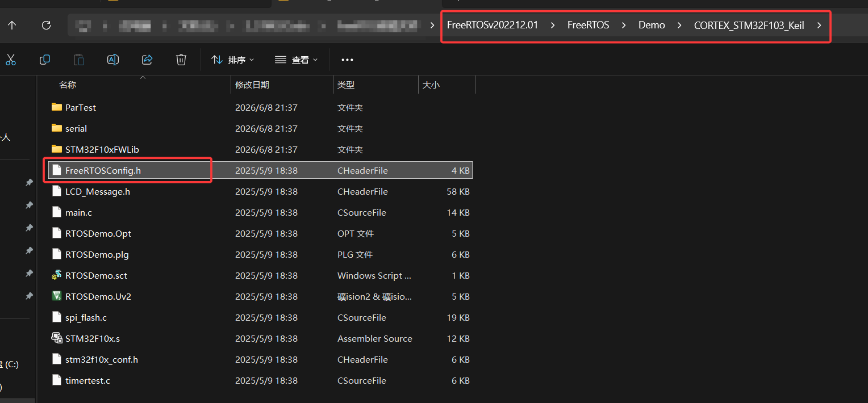This screenshot has width=868, height=403.
Task: Sort by Type (类型) column header
Action: coord(346,85)
